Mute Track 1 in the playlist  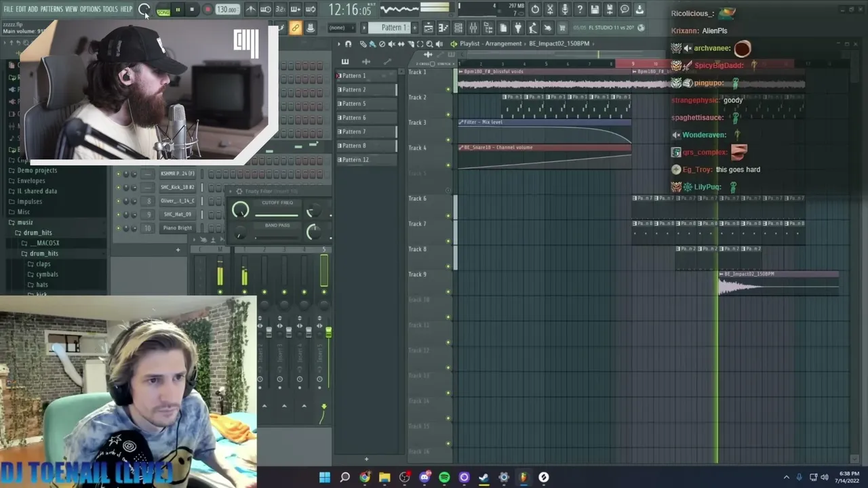pyautogui.click(x=448, y=89)
